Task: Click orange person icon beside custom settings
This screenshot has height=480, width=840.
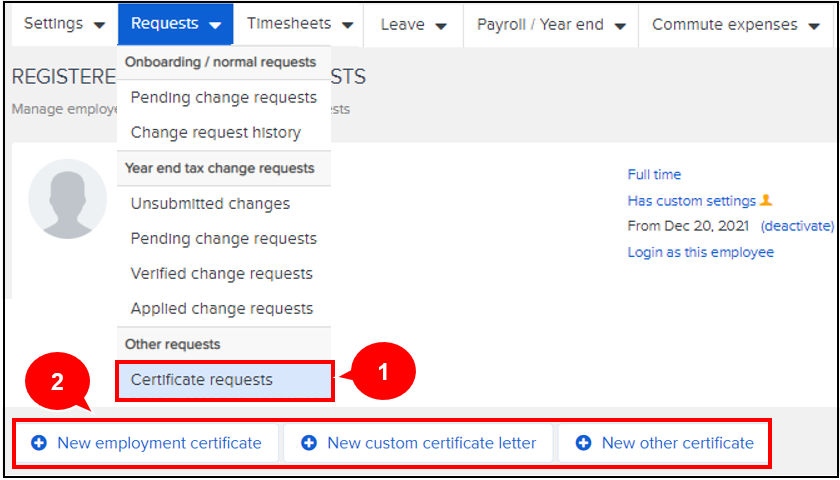Action: pyautogui.click(x=766, y=200)
